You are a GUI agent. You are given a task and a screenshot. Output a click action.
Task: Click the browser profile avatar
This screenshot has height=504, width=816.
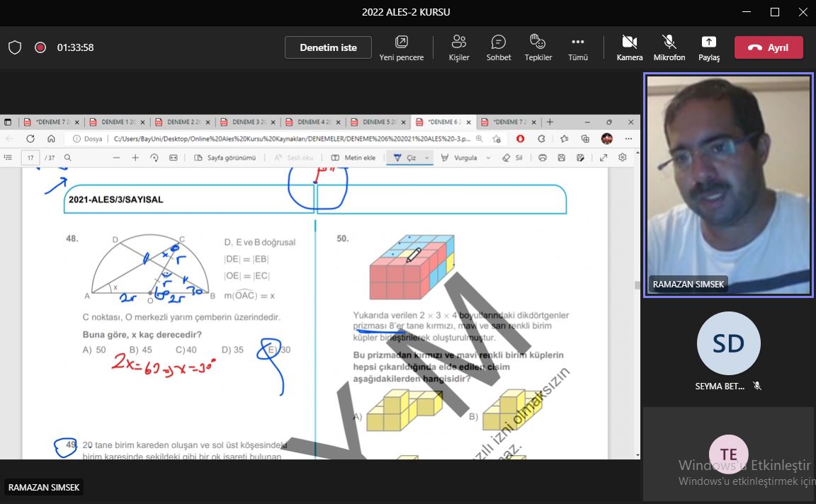[x=607, y=139]
